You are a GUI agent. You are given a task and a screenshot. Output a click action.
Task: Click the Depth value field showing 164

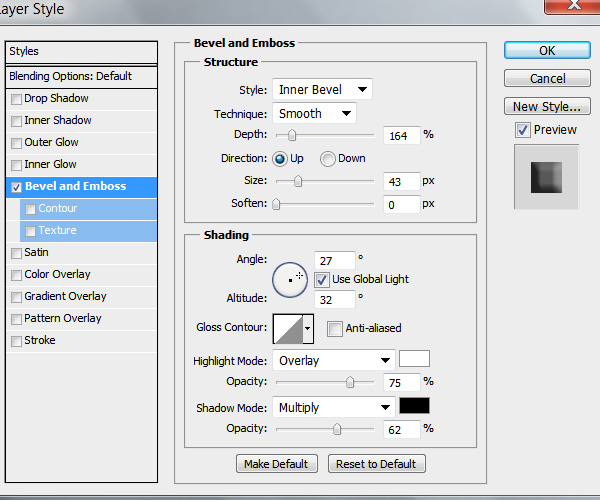(x=401, y=135)
